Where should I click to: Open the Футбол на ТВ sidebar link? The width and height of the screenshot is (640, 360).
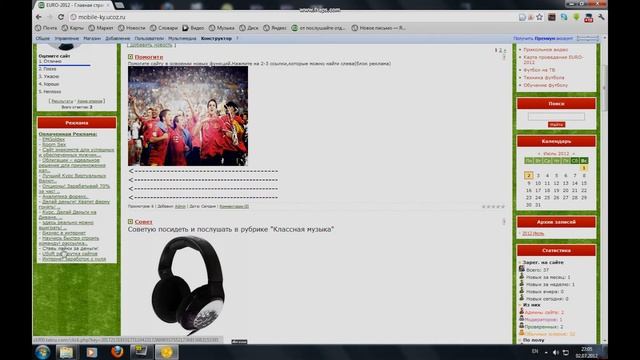click(x=539, y=70)
